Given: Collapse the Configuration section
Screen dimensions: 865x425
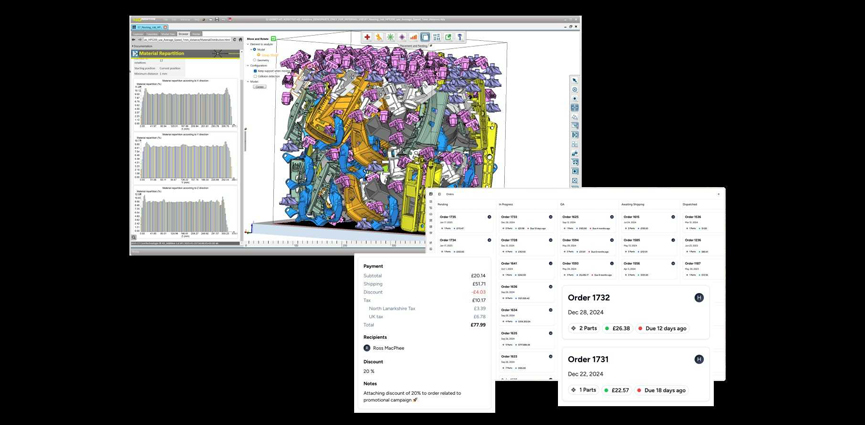Looking at the screenshot, I should (249, 66).
